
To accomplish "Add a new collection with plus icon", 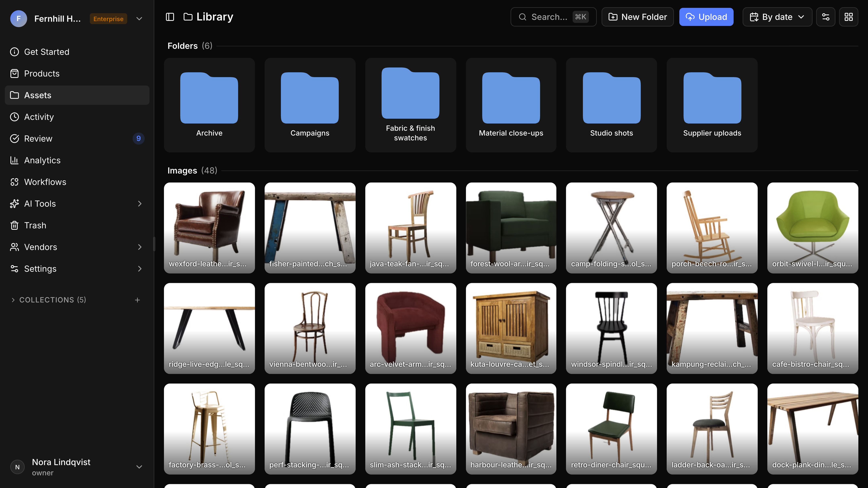I will (x=137, y=300).
